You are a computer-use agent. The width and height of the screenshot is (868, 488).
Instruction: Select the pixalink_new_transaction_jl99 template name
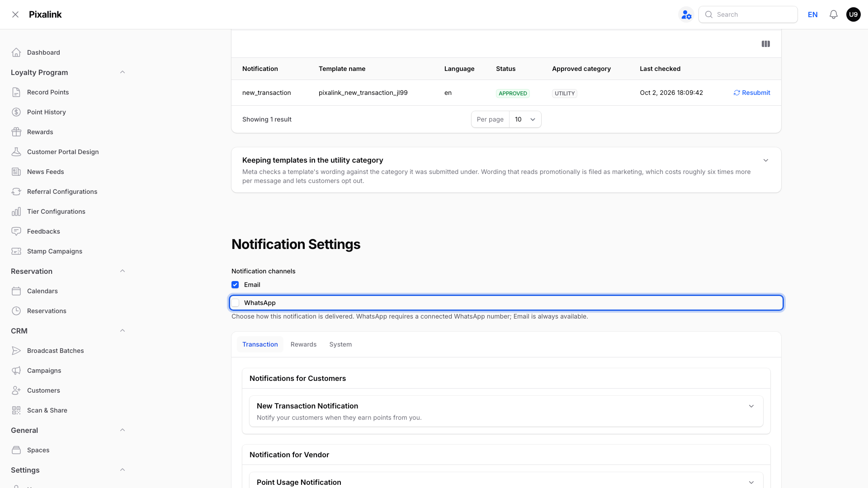pyautogui.click(x=363, y=93)
